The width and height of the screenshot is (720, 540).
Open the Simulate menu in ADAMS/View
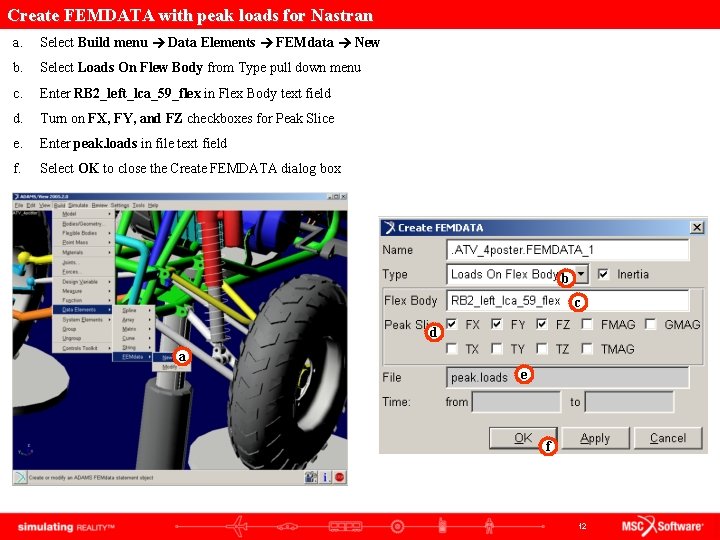[78, 205]
